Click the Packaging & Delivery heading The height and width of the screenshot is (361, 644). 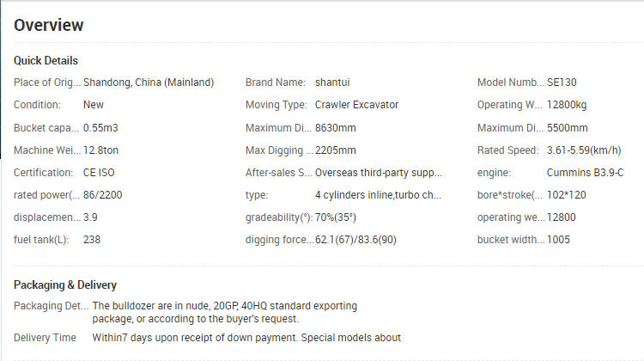pos(65,285)
